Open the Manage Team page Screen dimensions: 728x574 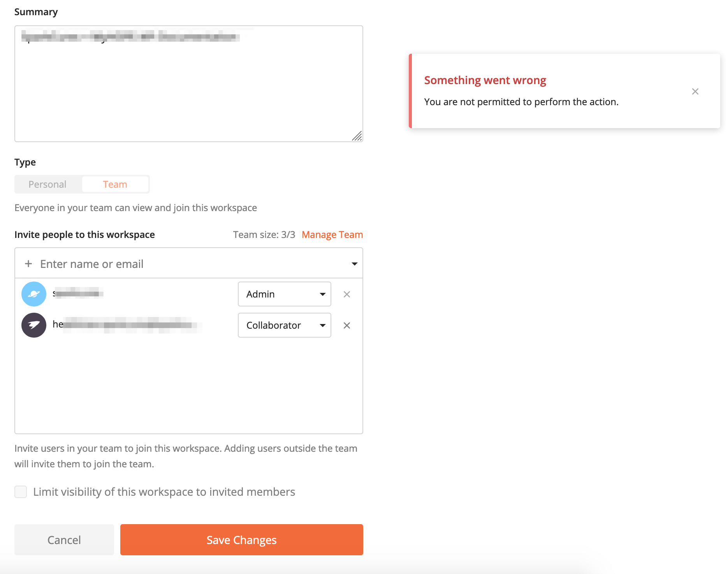tap(332, 234)
